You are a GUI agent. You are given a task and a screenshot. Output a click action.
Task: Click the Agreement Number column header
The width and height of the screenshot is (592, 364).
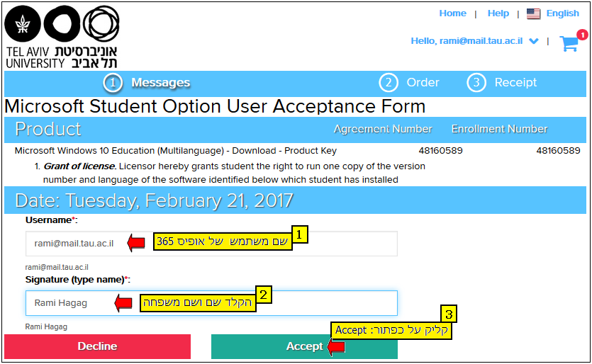coord(383,129)
